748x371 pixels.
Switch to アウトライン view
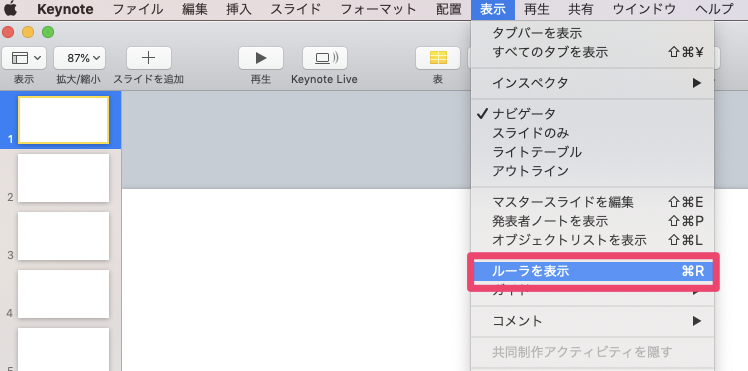tap(592, 171)
